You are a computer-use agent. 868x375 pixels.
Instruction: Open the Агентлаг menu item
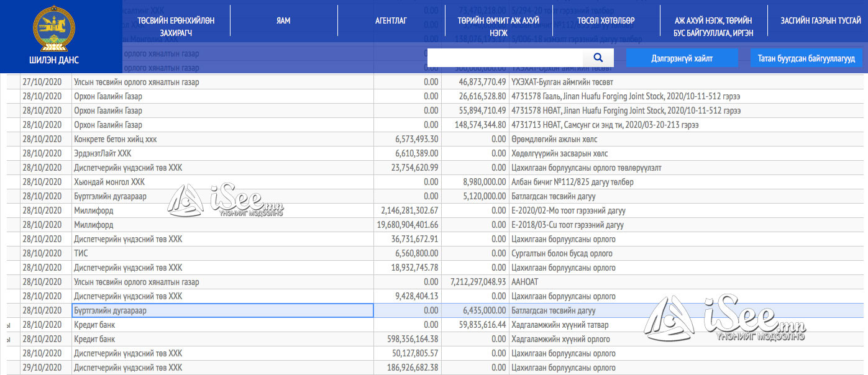pyautogui.click(x=391, y=20)
